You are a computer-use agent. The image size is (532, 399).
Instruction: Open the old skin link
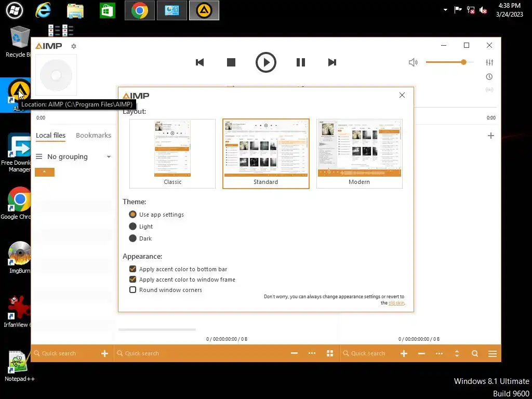pyautogui.click(x=396, y=303)
